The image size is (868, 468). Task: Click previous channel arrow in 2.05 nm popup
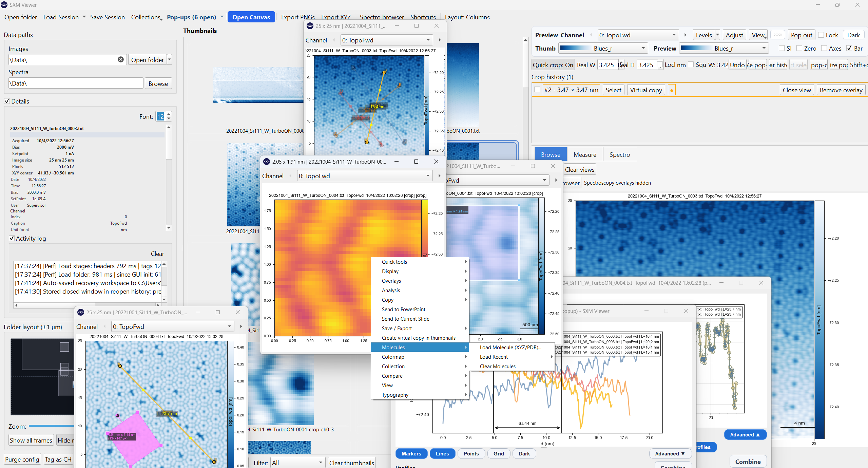tap(291, 176)
